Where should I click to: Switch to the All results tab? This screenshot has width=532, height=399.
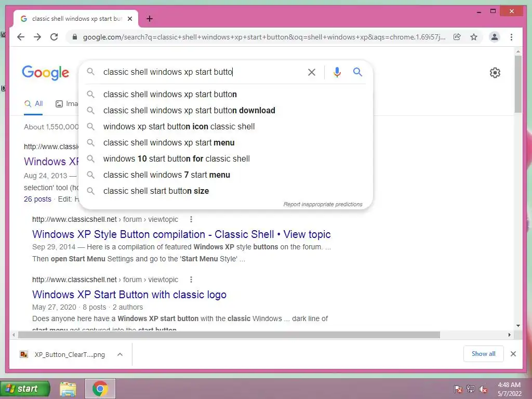click(x=34, y=104)
